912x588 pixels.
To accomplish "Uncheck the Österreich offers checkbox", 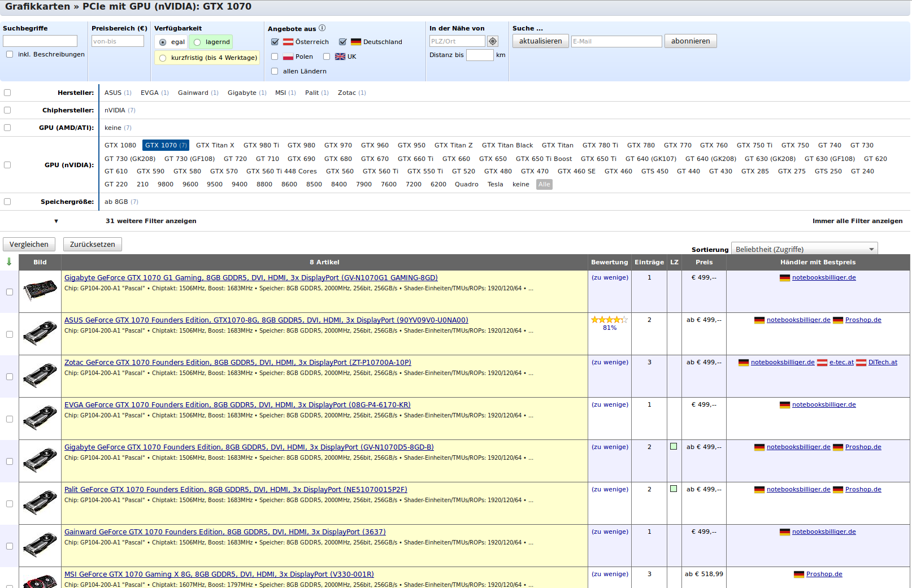I will point(275,42).
